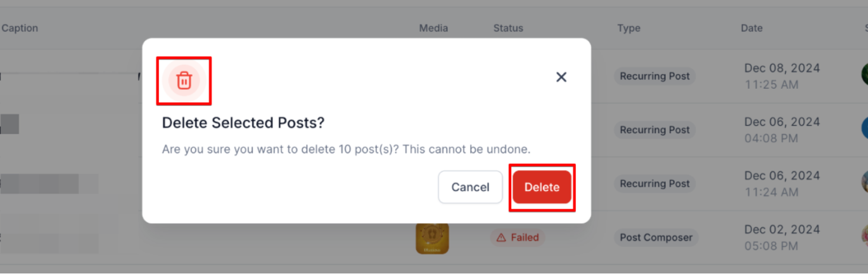This screenshot has width=868, height=276.
Task: Click the Post Composer type badge
Action: coord(656,238)
